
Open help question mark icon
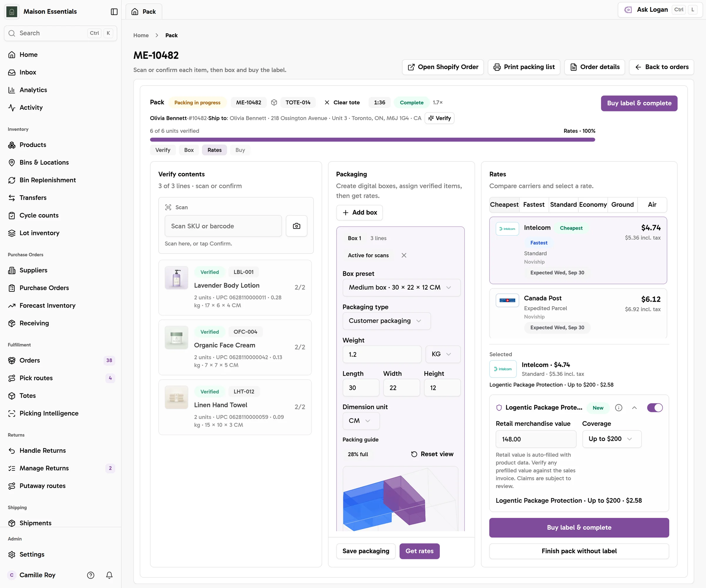click(90, 575)
